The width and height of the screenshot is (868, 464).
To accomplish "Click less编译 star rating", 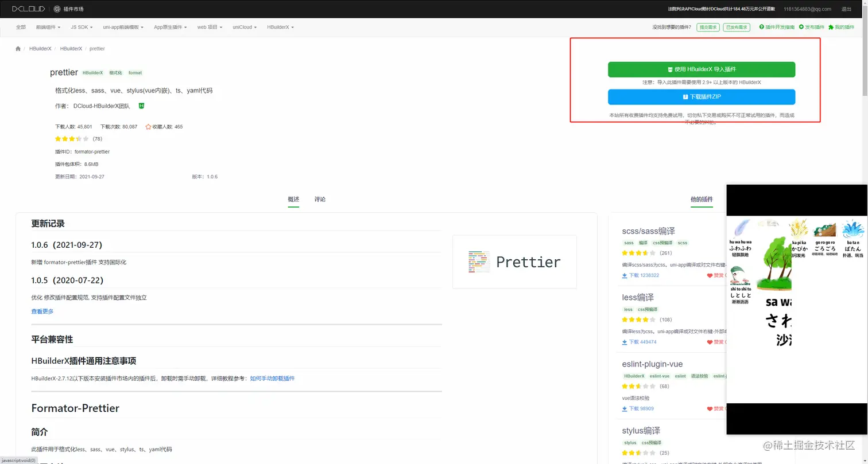I will pyautogui.click(x=639, y=319).
